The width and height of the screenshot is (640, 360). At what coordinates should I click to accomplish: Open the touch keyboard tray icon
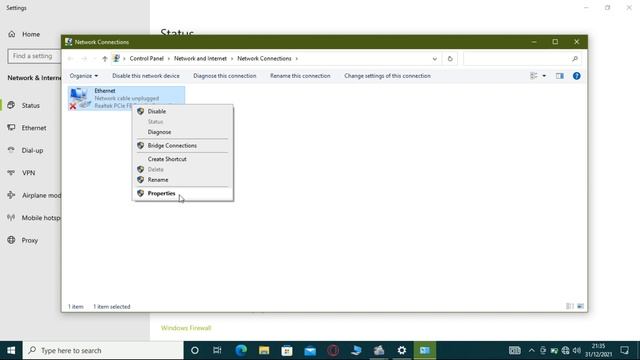[x=515, y=350]
